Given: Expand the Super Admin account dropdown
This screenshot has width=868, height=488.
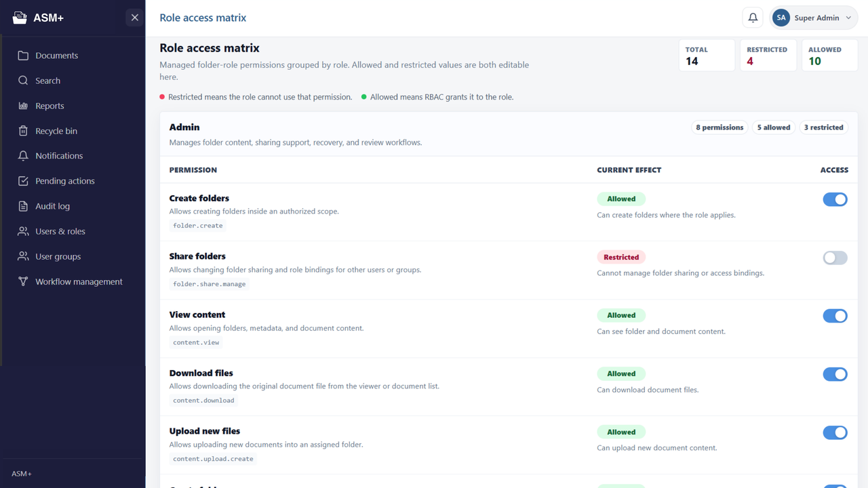Looking at the screenshot, I should 814,18.
